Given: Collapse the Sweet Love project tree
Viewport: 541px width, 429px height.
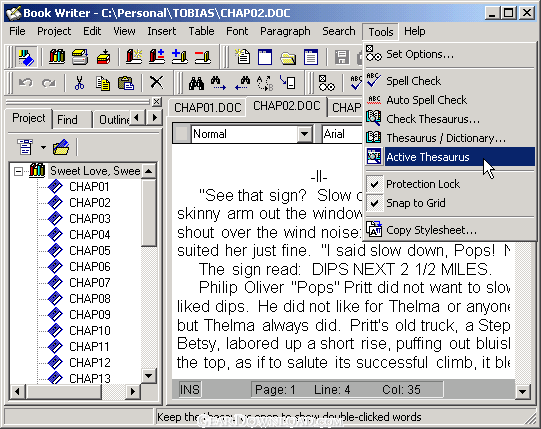Looking at the screenshot, I should click(x=18, y=171).
